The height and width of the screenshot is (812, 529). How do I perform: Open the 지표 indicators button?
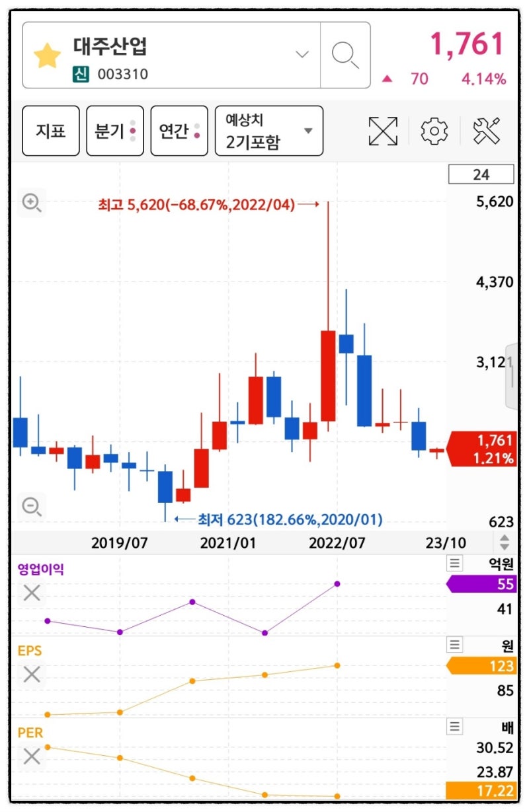pyautogui.click(x=51, y=131)
